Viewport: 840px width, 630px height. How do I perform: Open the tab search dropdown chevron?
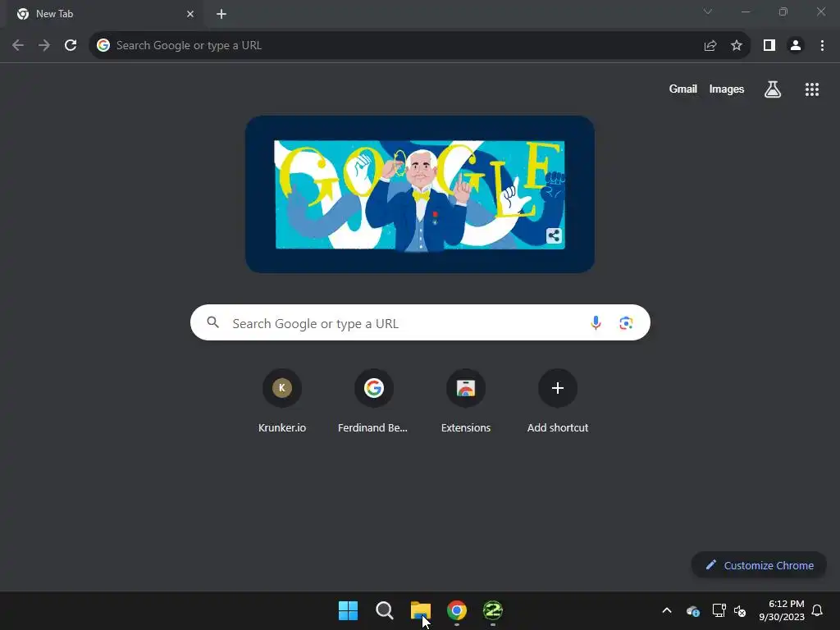tap(708, 11)
